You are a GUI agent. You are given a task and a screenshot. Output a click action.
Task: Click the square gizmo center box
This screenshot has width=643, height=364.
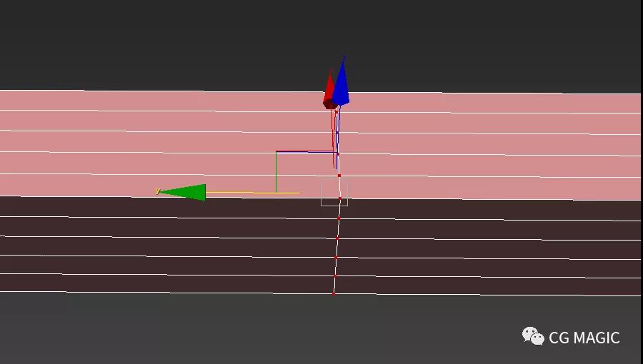(x=334, y=193)
